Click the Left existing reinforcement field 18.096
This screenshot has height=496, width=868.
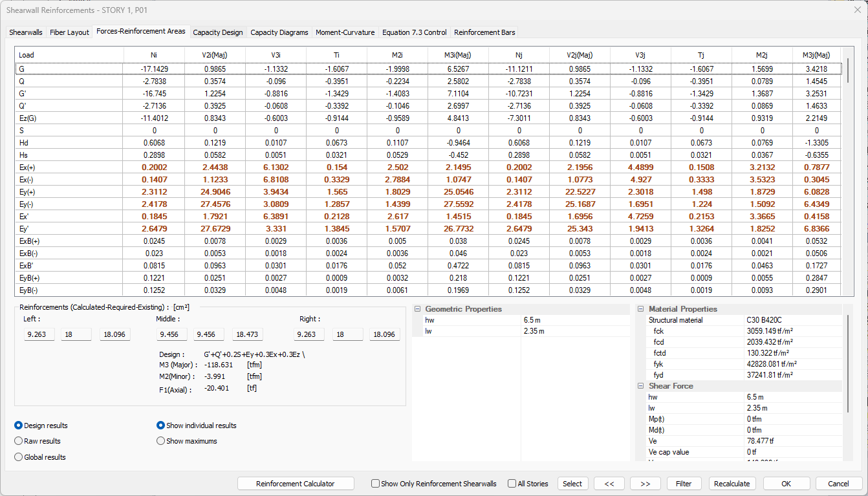115,334
